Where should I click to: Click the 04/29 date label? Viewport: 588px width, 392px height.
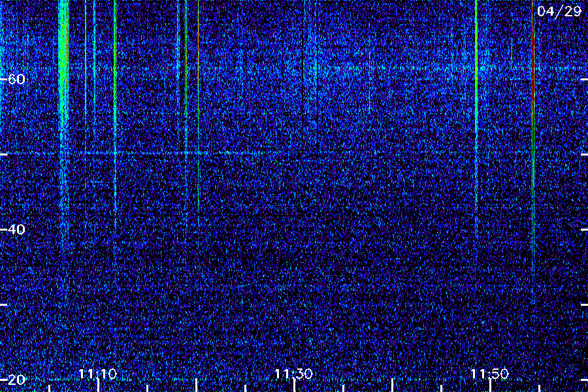(x=559, y=11)
